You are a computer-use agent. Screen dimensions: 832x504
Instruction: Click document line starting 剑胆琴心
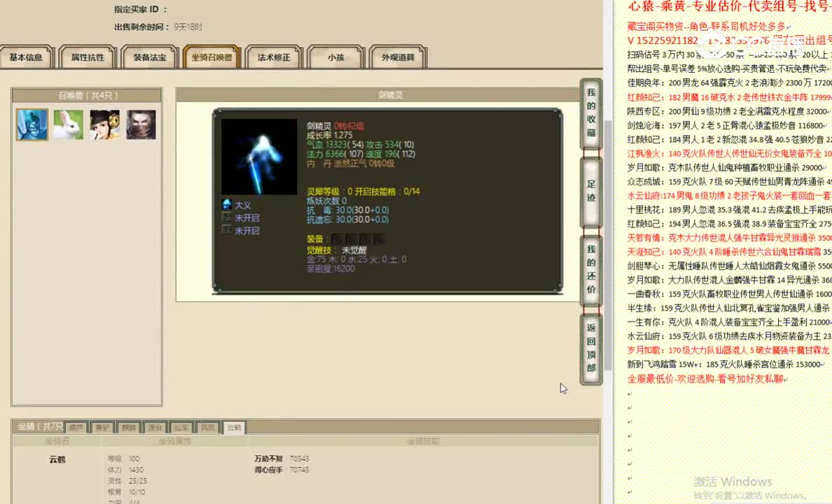point(730,266)
